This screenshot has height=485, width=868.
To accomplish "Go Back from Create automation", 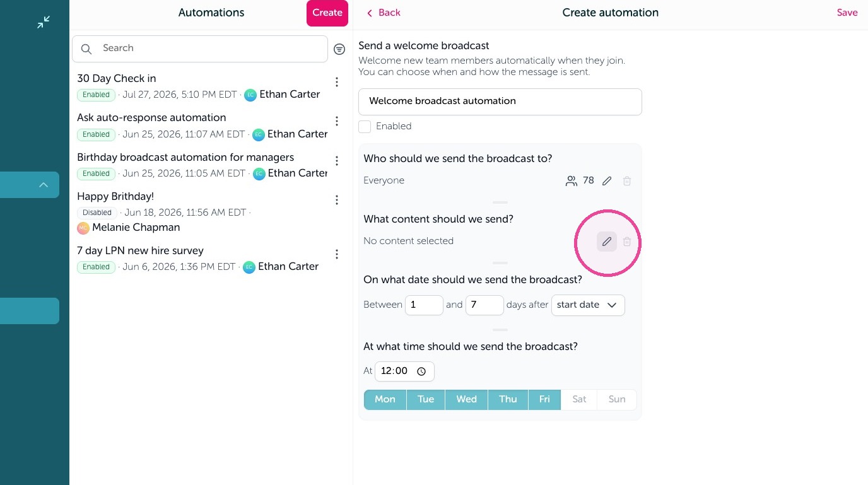I will click(x=384, y=13).
